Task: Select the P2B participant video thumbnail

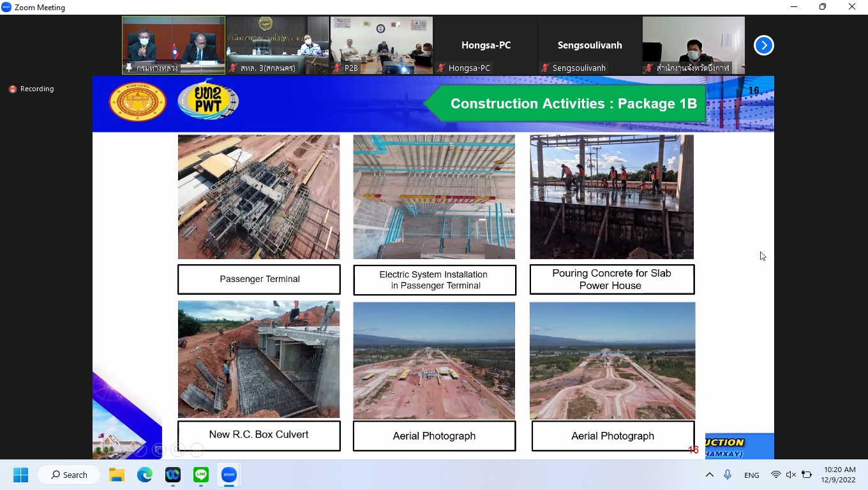Action: tap(381, 45)
